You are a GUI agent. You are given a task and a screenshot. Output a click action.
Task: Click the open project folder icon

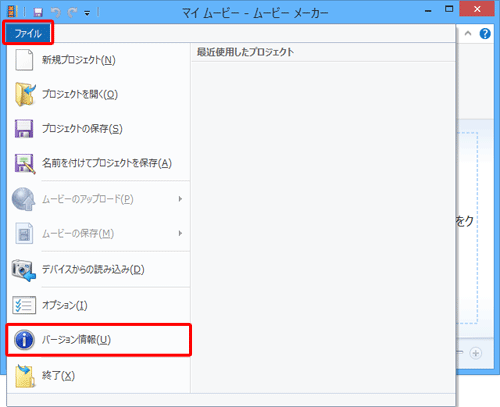point(25,95)
